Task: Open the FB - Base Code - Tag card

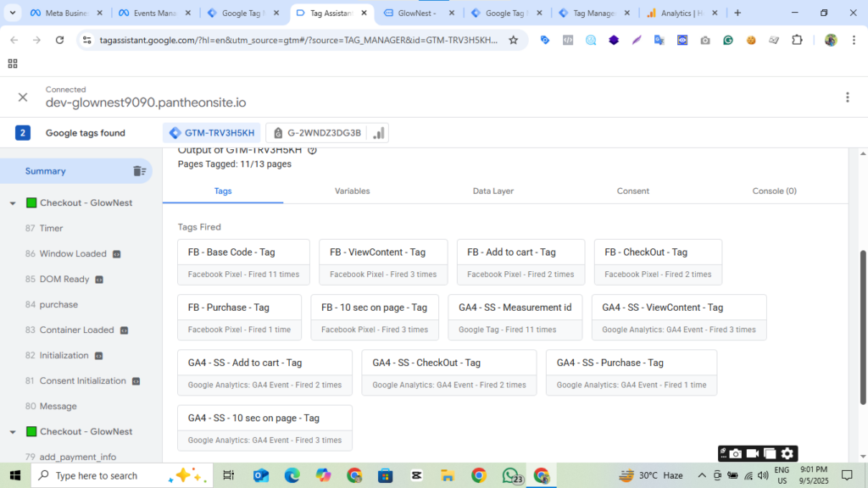Action: point(243,263)
